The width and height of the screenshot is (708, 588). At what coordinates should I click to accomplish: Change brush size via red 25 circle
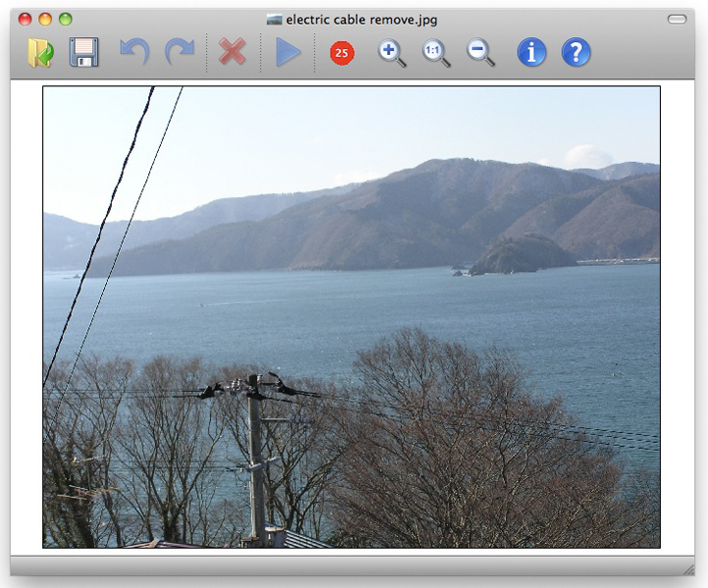[x=342, y=53]
